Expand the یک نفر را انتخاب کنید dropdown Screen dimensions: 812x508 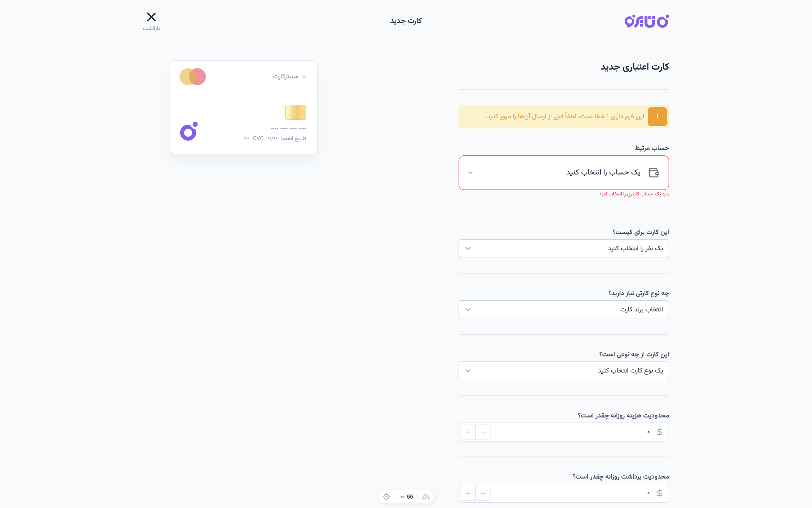pyautogui.click(x=564, y=249)
